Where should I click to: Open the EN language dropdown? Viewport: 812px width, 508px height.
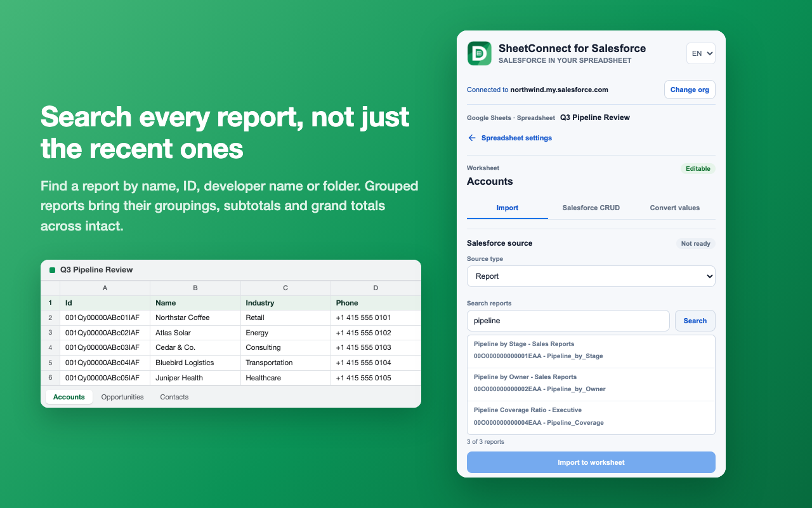[701, 53]
